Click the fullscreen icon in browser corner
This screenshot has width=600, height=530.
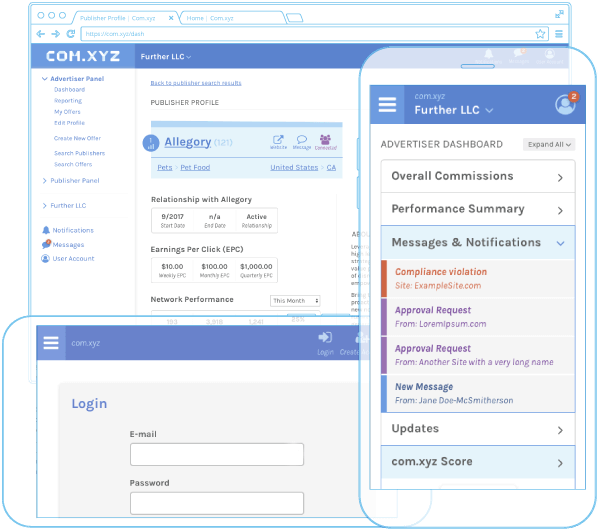pos(559,14)
